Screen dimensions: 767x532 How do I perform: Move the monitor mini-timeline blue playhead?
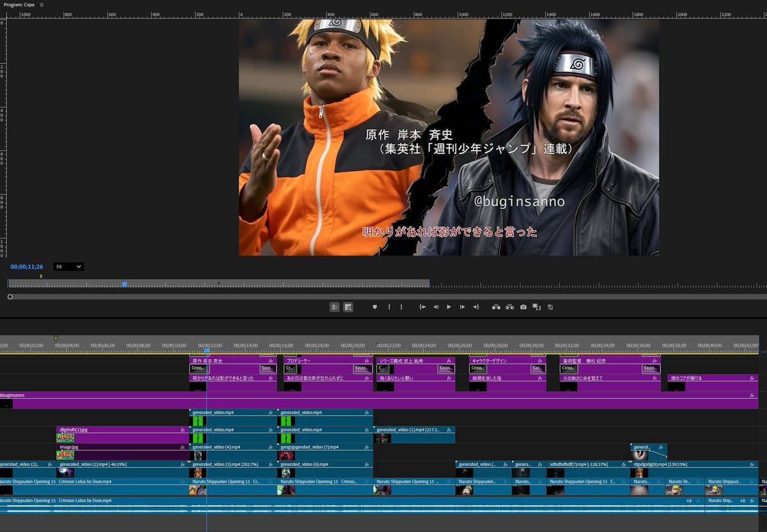coord(125,284)
